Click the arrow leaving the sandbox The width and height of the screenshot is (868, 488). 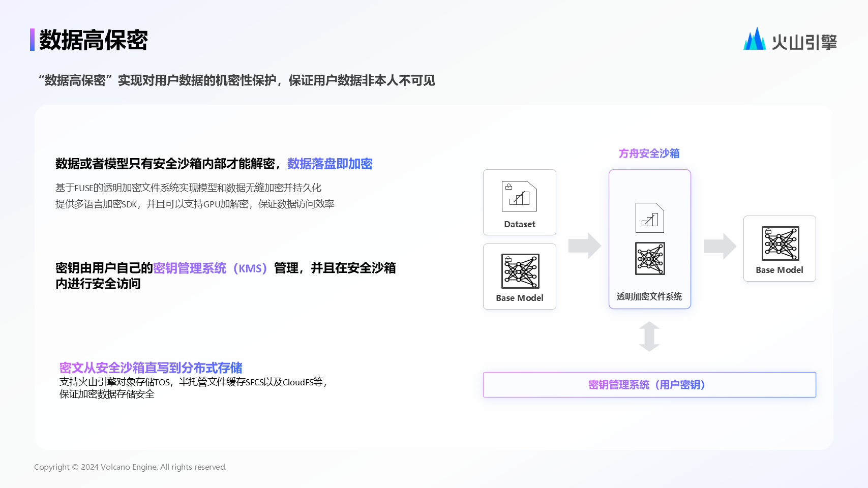(x=720, y=247)
